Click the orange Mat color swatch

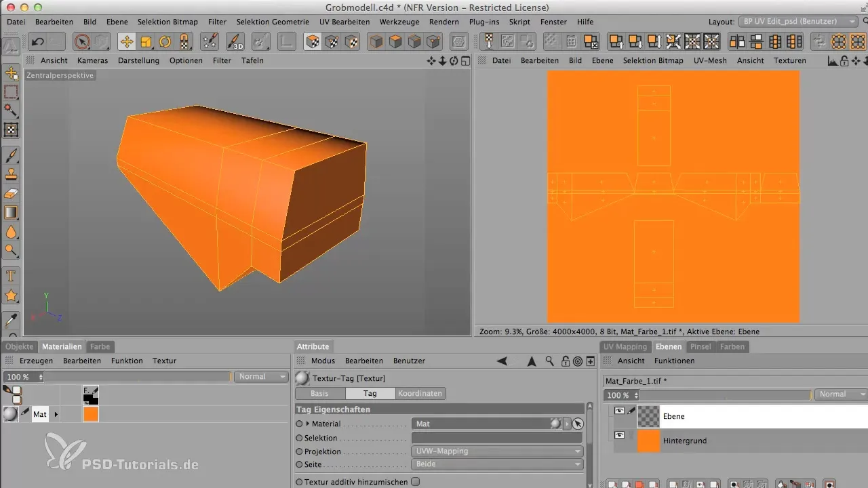(91, 414)
